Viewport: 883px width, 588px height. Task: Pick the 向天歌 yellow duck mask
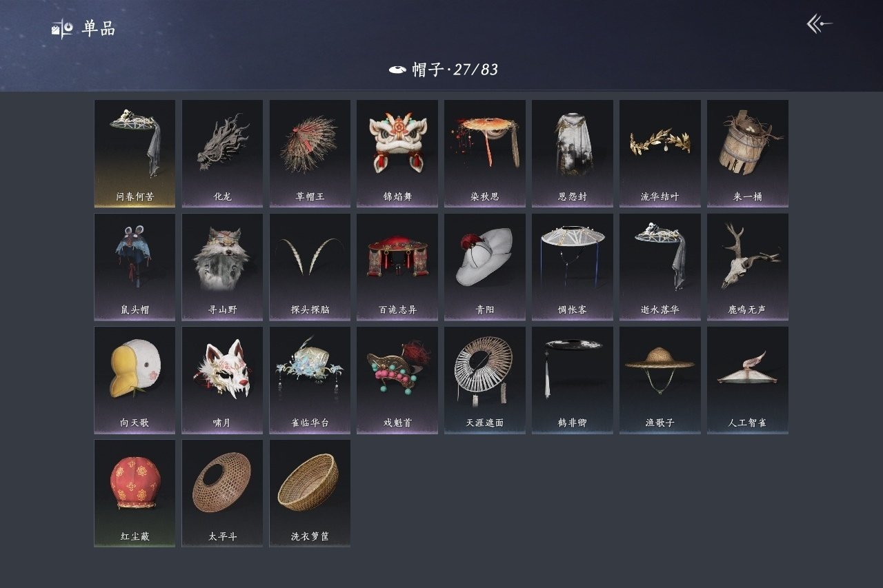pyautogui.click(x=135, y=380)
